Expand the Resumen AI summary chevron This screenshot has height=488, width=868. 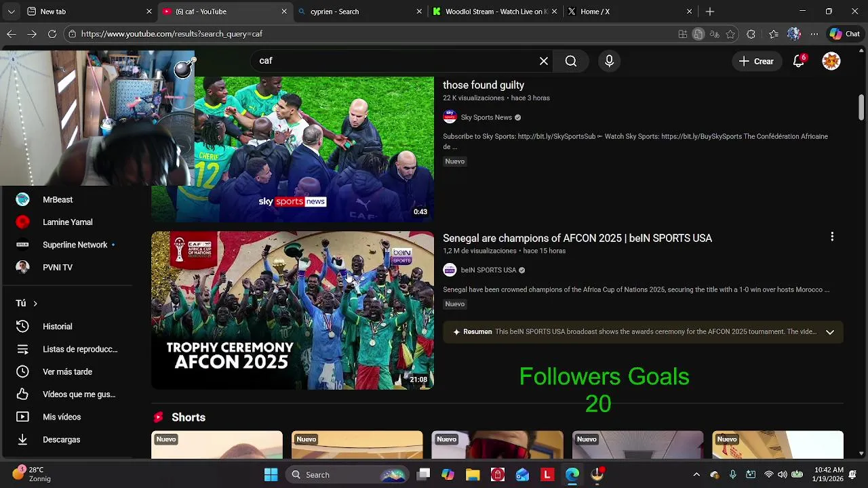[x=829, y=332]
